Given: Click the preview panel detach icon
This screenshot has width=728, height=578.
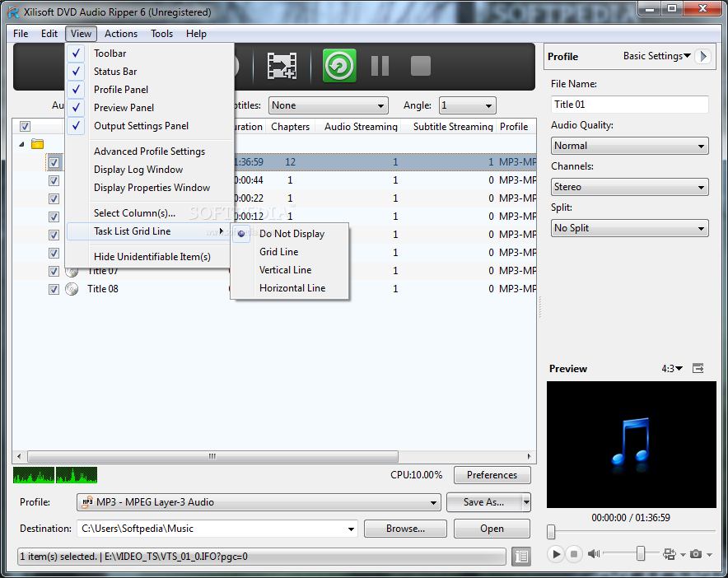Looking at the screenshot, I should pyautogui.click(x=698, y=368).
